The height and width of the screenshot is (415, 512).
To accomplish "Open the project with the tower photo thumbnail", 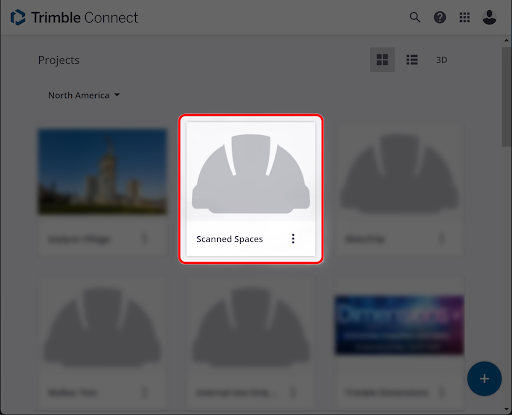I will (103, 171).
